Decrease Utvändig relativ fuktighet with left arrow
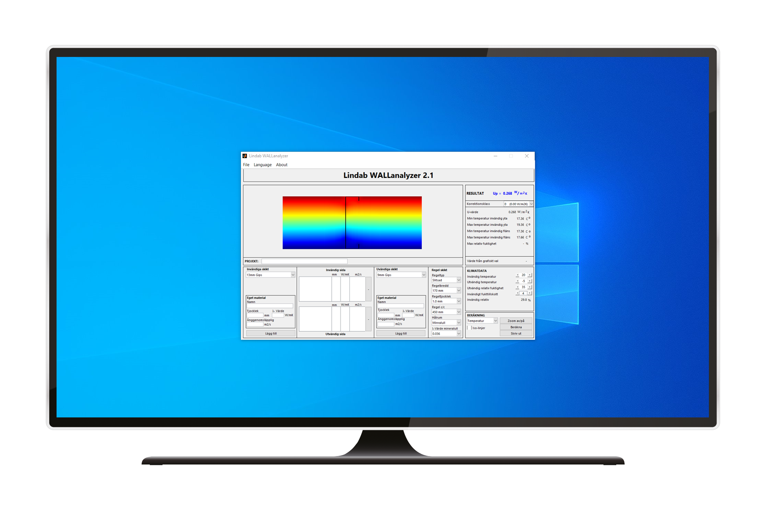 [517, 287]
